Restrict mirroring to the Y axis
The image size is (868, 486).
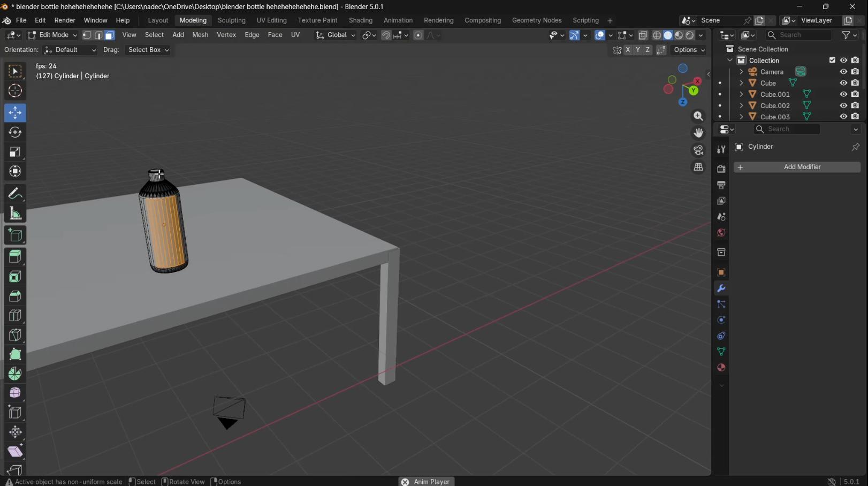[637, 50]
